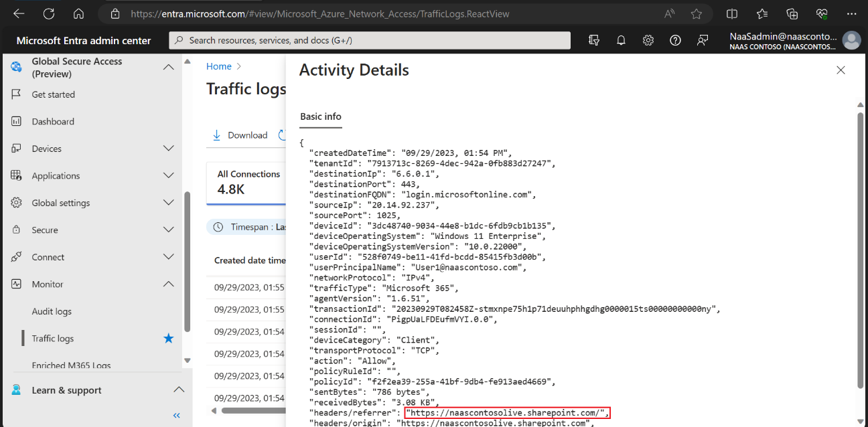Viewport: 868px width, 427px height.
Task: Click the Devices label in the sidebar
Action: click(x=47, y=149)
